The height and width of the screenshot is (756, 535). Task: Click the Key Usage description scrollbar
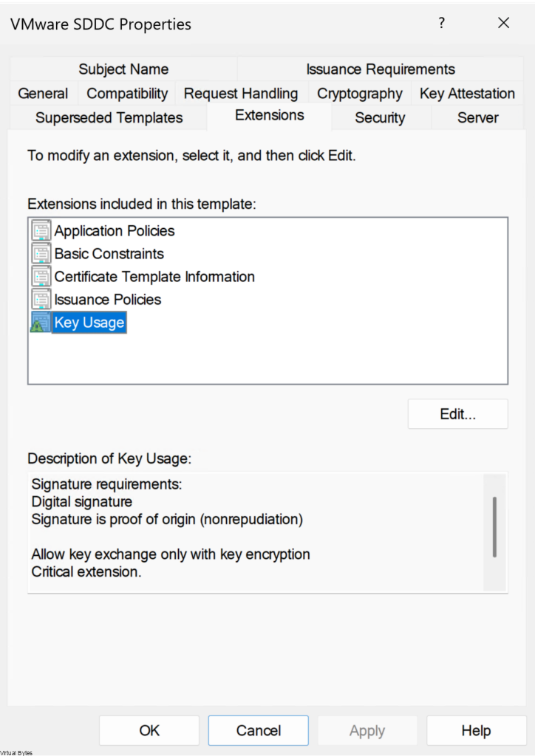tap(494, 527)
